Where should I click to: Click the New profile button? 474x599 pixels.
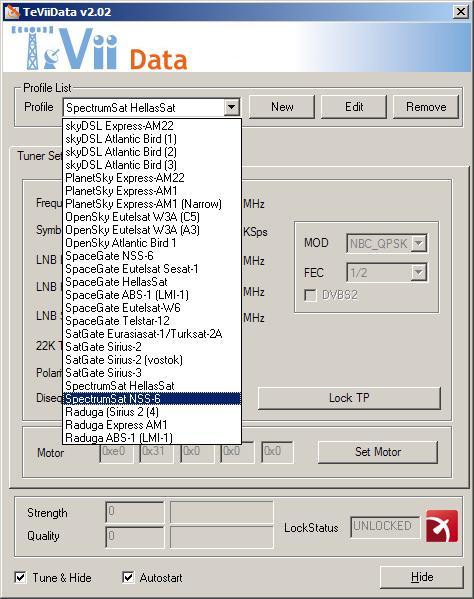(x=282, y=107)
